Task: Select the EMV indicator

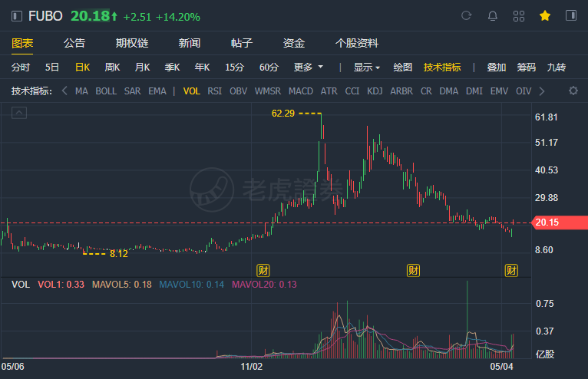Action: (x=499, y=91)
